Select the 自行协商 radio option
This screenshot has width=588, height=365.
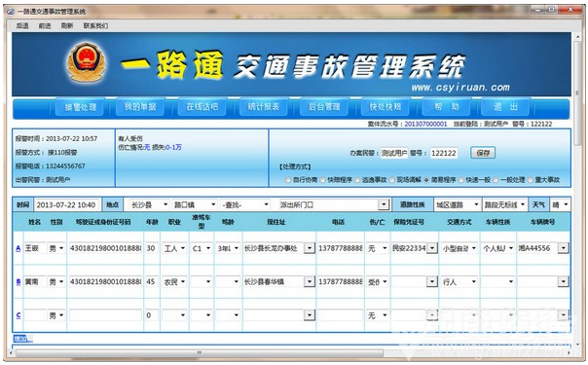point(287,180)
